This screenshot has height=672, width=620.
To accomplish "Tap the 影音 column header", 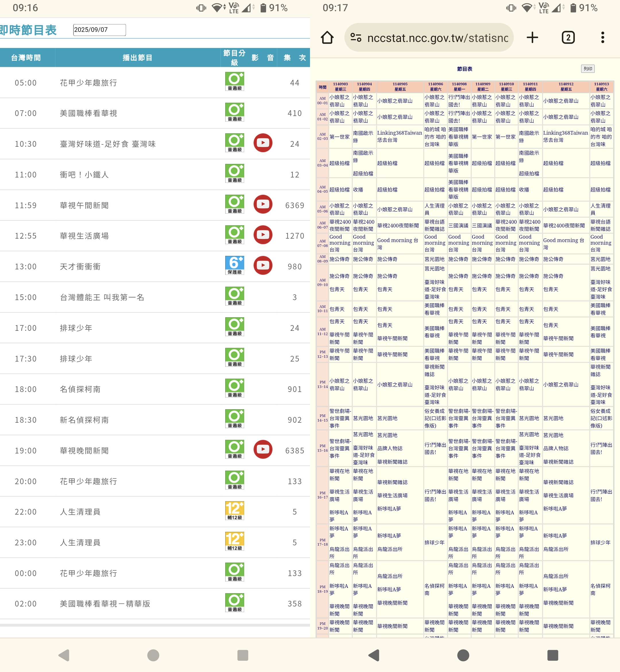I will click(x=262, y=58).
